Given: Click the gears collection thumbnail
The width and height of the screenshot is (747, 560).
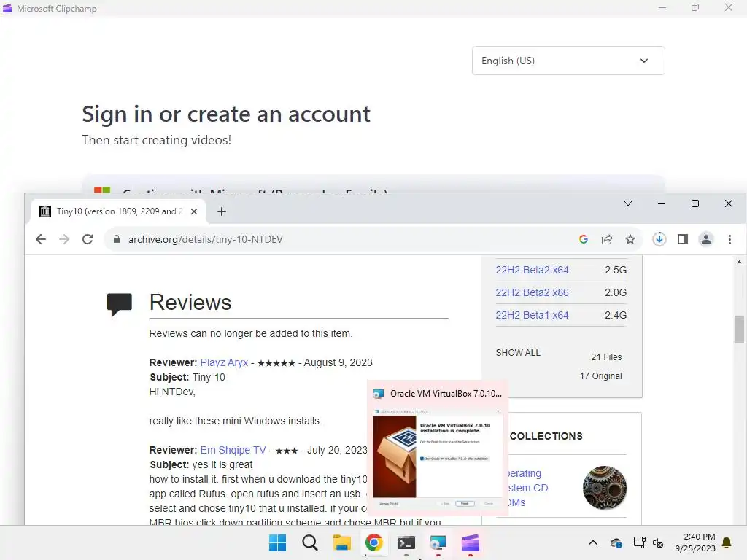Looking at the screenshot, I should [605, 488].
